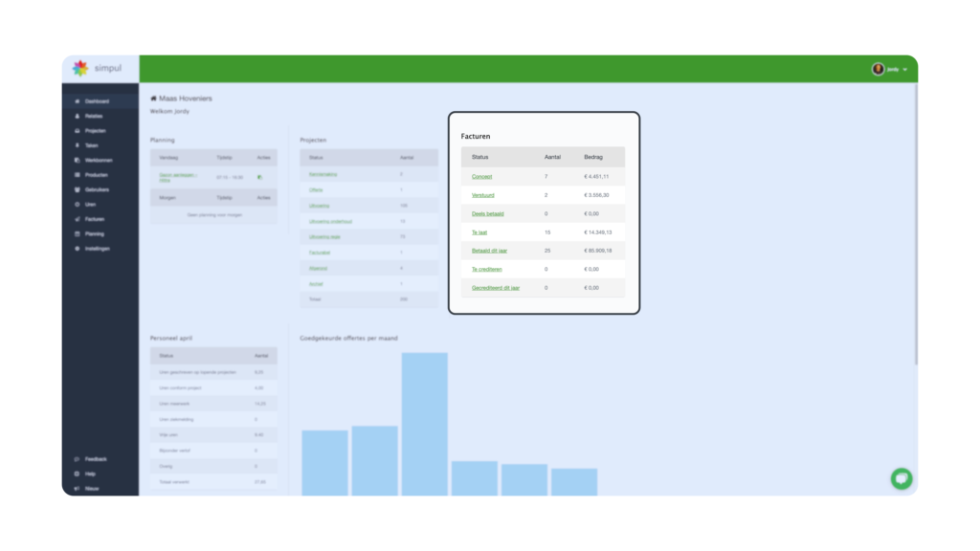The width and height of the screenshot is (980, 551).
Task: Click the Help icon in sidebar
Action: tap(77, 474)
